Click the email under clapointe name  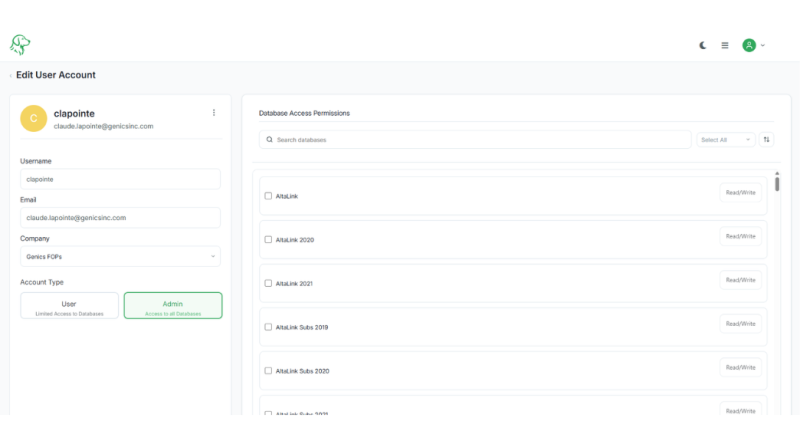(x=104, y=126)
